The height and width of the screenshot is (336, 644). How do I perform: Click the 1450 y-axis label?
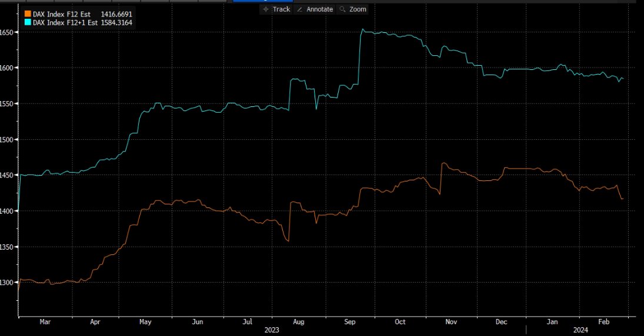(x=8, y=175)
